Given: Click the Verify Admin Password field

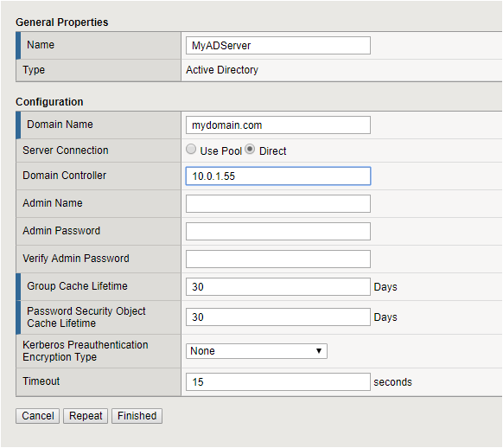Looking at the screenshot, I should 278,259.
